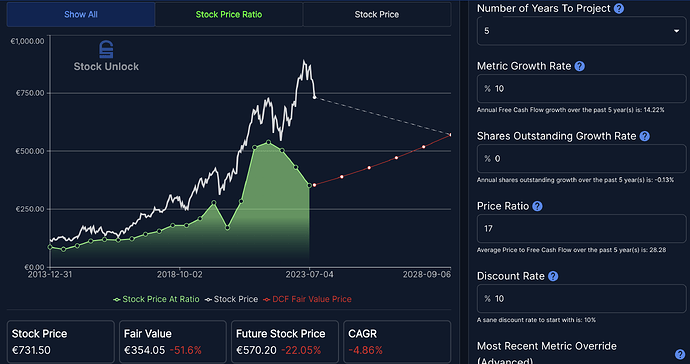Open help for Number of Years To Project

(619, 8)
